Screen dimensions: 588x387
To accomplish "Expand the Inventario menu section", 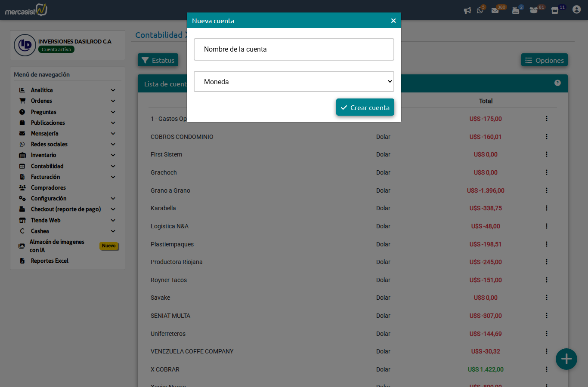I will pyautogui.click(x=43, y=155).
